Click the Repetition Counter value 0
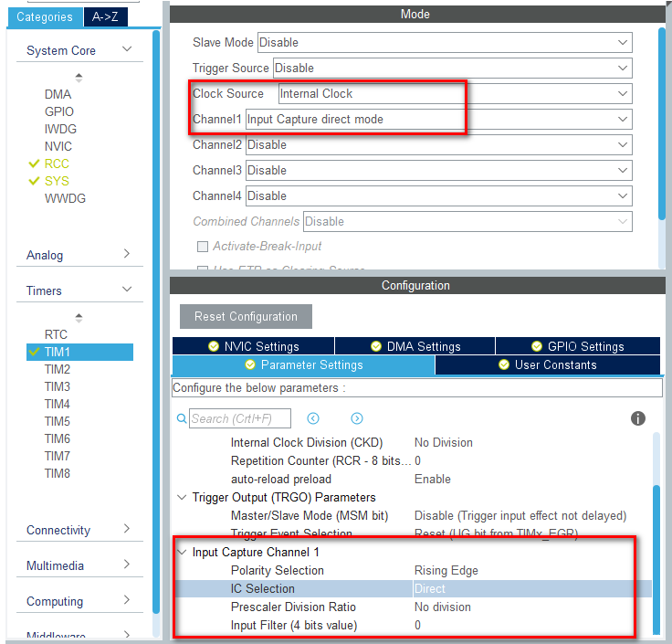The height and width of the screenshot is (644, 672). [417, 461]
